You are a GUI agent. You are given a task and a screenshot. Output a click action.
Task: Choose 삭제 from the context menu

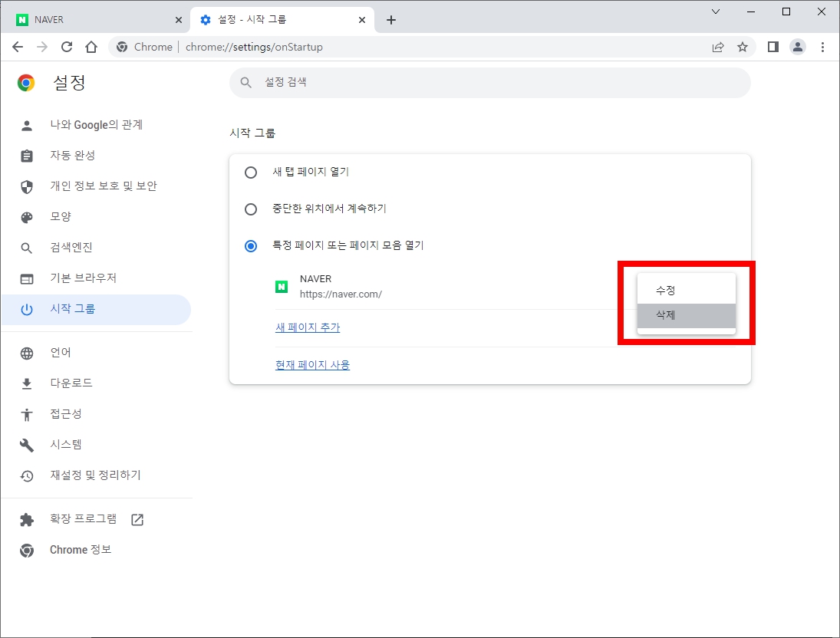click(x=664, y=314)
